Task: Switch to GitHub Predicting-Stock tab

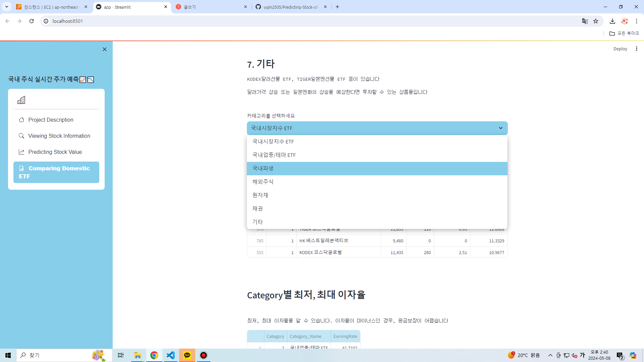Action: [x=290, y=7]
